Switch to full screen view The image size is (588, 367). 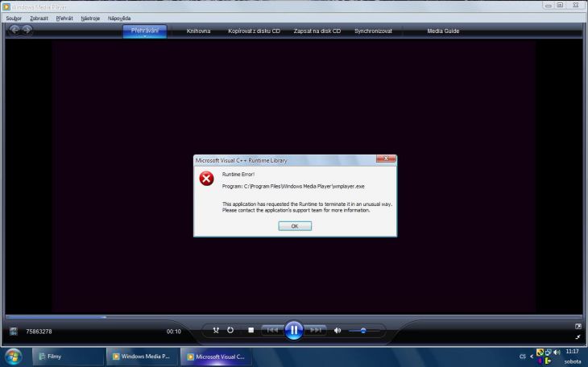pos(578,327)
